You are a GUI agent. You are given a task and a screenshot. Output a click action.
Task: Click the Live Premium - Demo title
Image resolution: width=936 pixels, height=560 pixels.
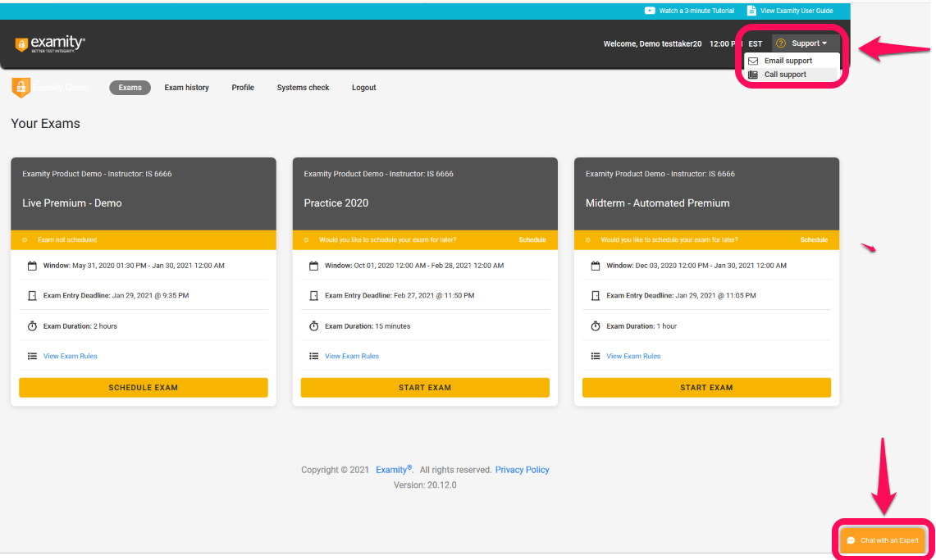coord(72,203)
